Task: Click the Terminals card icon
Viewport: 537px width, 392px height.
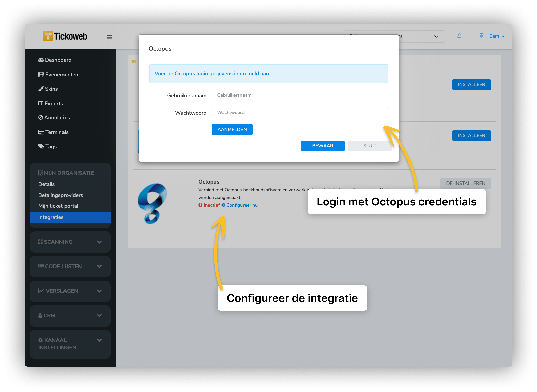Action: click(41, 132)
